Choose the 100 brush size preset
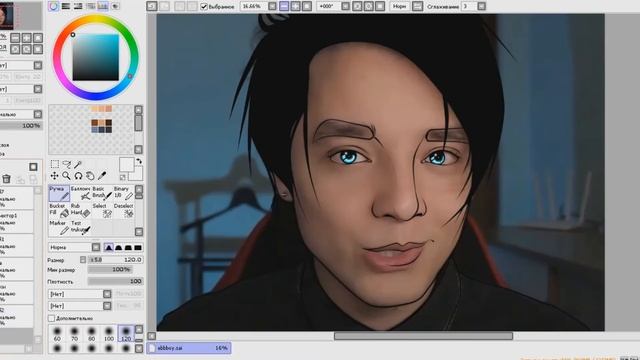This screenshot has width=640, height=360. pyautogui.click(x=109, y=333)
